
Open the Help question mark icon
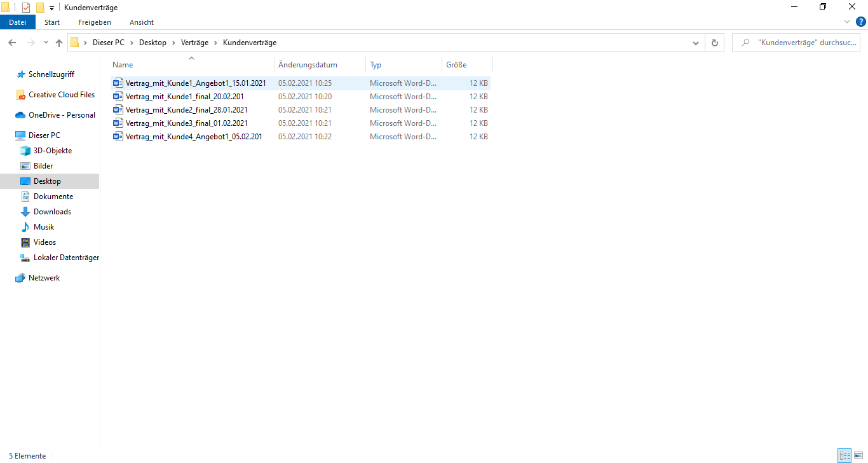coord(861,22)
